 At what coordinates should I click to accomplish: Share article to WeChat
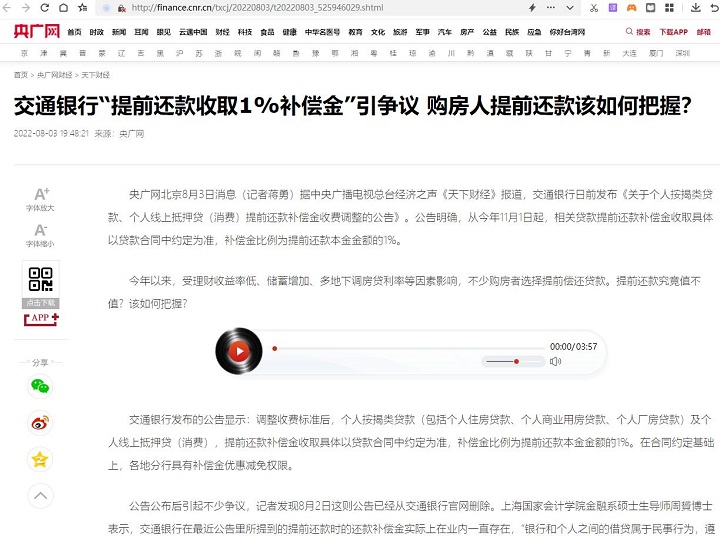pyautogui.click(x=40, y=386)
